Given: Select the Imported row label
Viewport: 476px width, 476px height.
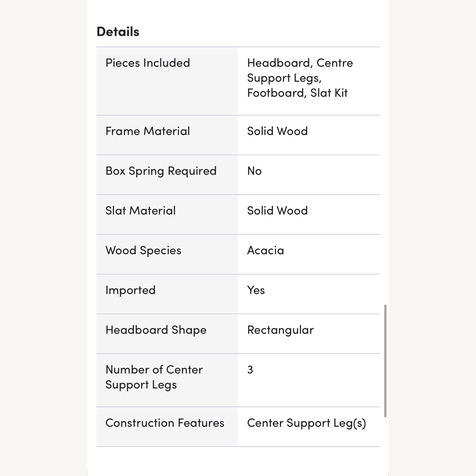Looking at the screenshot, I should click(x=130, y=290).
